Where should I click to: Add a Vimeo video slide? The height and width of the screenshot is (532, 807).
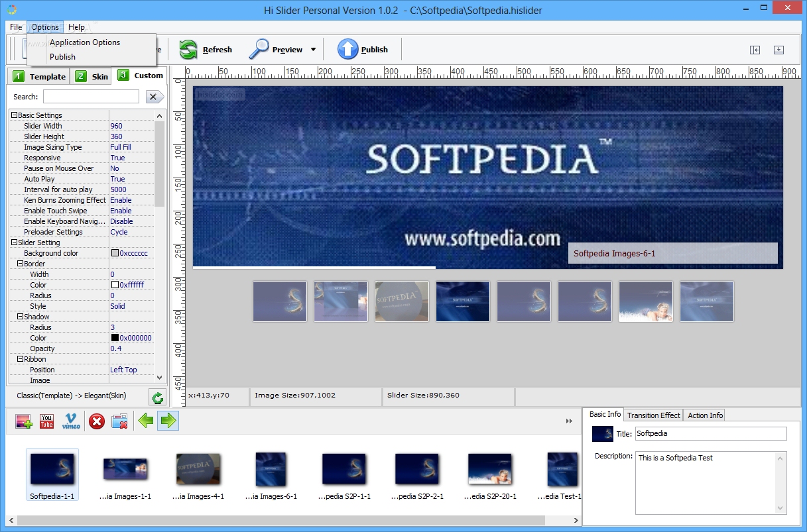[x=71, y=421]
